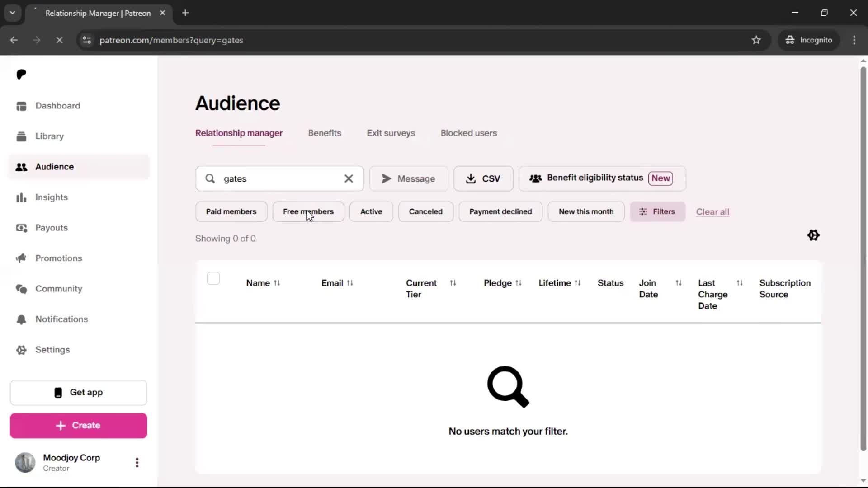868x488 pixels.
Task: Switch to the Blocked users tab
Action: (469, 133)
